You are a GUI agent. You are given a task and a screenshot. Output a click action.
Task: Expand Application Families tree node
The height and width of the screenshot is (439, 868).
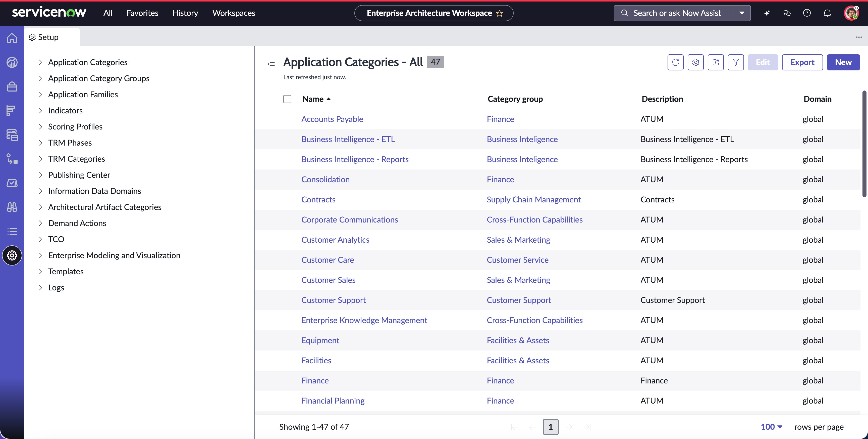(40, 95)
